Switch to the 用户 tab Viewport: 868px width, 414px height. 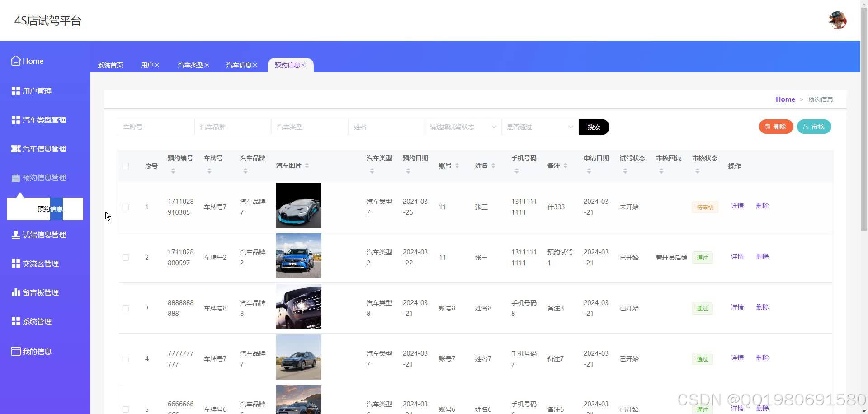147,65
